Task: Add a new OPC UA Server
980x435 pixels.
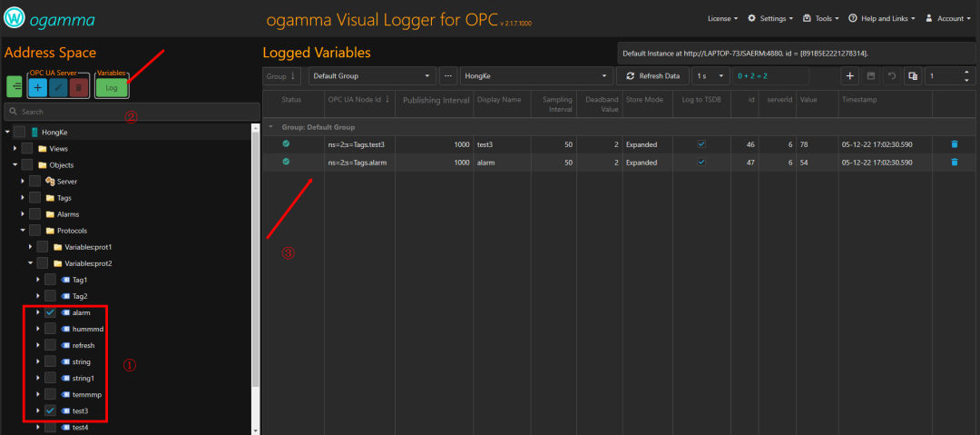Action: tap(37, 87)
